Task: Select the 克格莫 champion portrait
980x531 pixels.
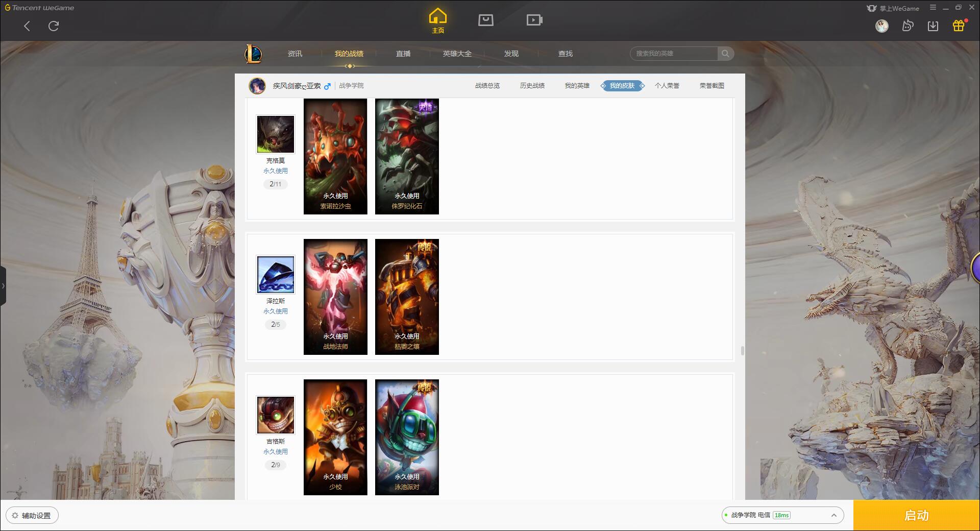Action: [x=276, y=134]
